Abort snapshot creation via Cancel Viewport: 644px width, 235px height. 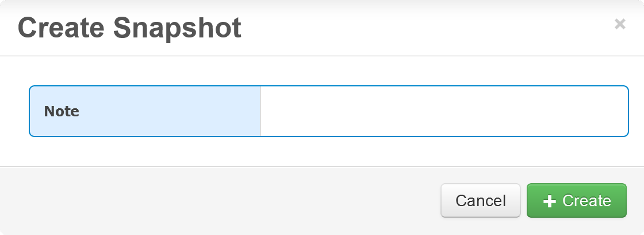pos(480,200)
